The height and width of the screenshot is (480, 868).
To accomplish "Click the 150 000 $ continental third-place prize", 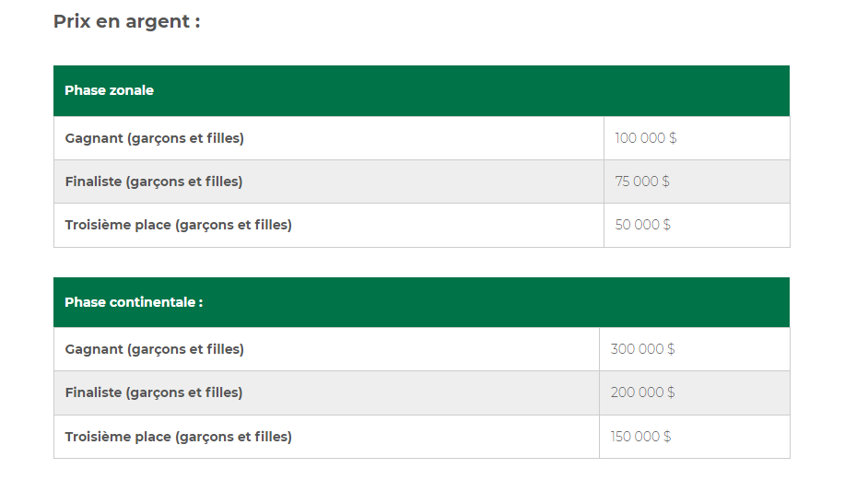I will 640,437.
